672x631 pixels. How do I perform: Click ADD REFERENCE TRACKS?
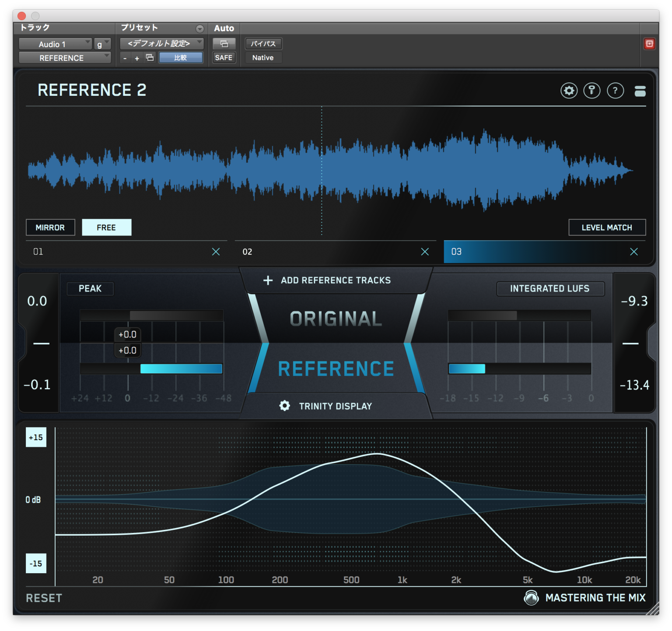pos(335,280)
